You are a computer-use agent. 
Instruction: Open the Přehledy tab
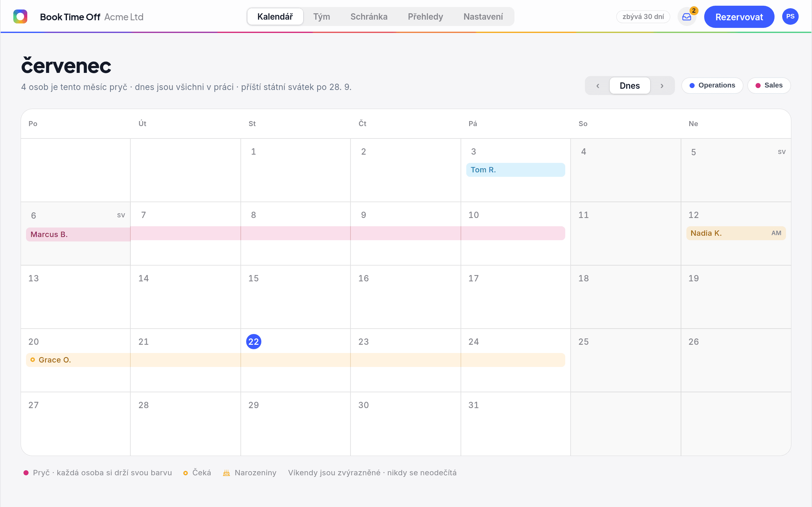click(x=425, y=17)
